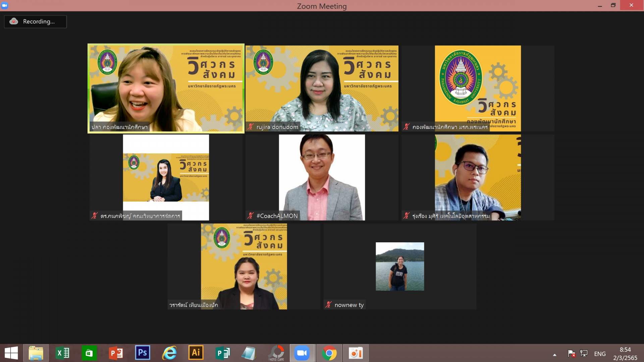Click the muted mic icon beside ดร.กนกพิชญ์
Image resolution: width=644 pixels, height=362 pixels.
(x=95, y=216)
